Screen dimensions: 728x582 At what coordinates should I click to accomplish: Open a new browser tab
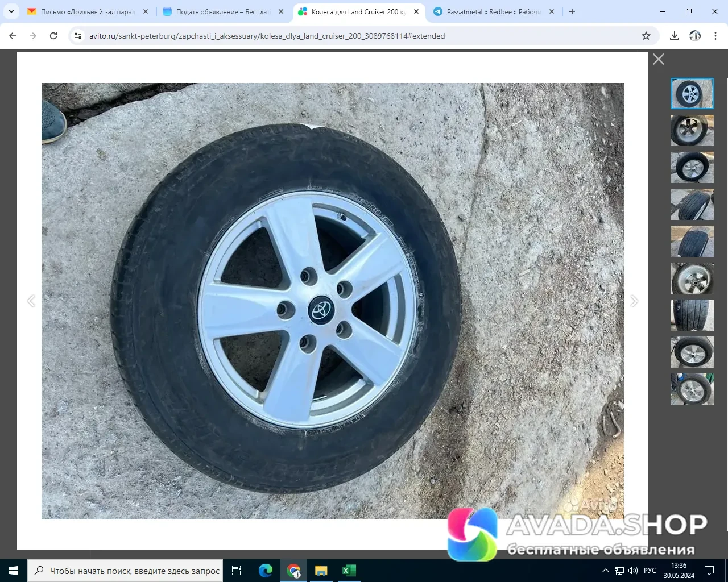pos(572,11)
